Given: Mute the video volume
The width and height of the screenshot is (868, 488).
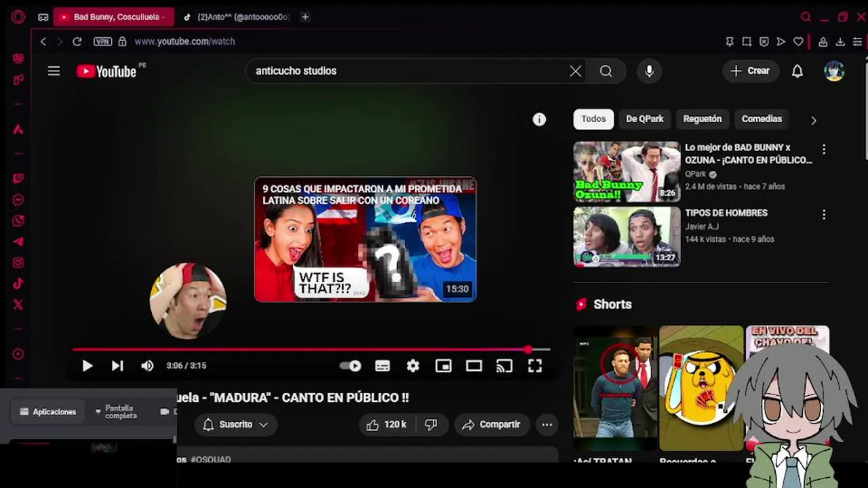Looking at the screenshot, I should point(147,366).
